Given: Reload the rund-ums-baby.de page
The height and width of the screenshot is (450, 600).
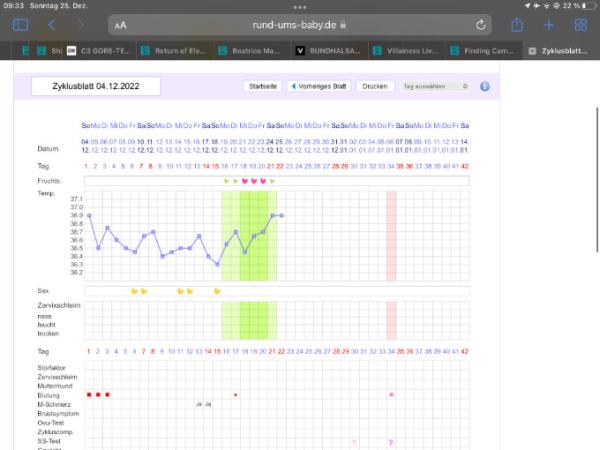Looking at the screenshot, I should pos(481,25).
